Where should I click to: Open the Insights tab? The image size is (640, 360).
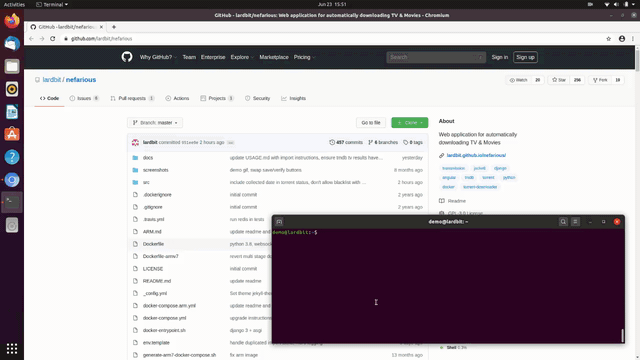[293, 98]
